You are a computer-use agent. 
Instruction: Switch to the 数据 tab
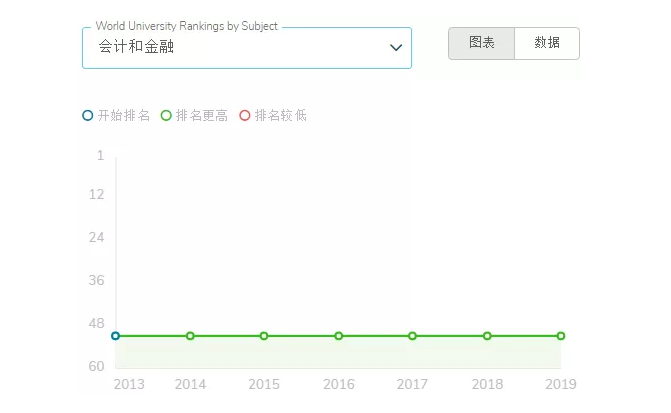tap(547, 43)
